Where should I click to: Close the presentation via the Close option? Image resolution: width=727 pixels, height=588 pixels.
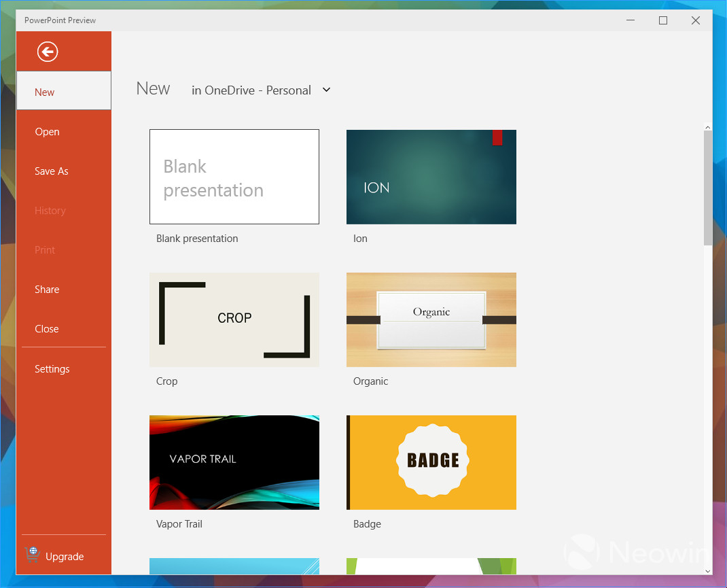pyautogui.click(x=46, y=328)
